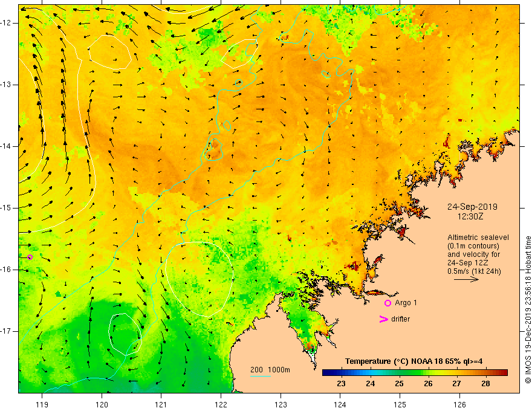Screen dimensions: 532x411
Task: Click the Argo float marker near latitude -16
Action: coord(30,257)
